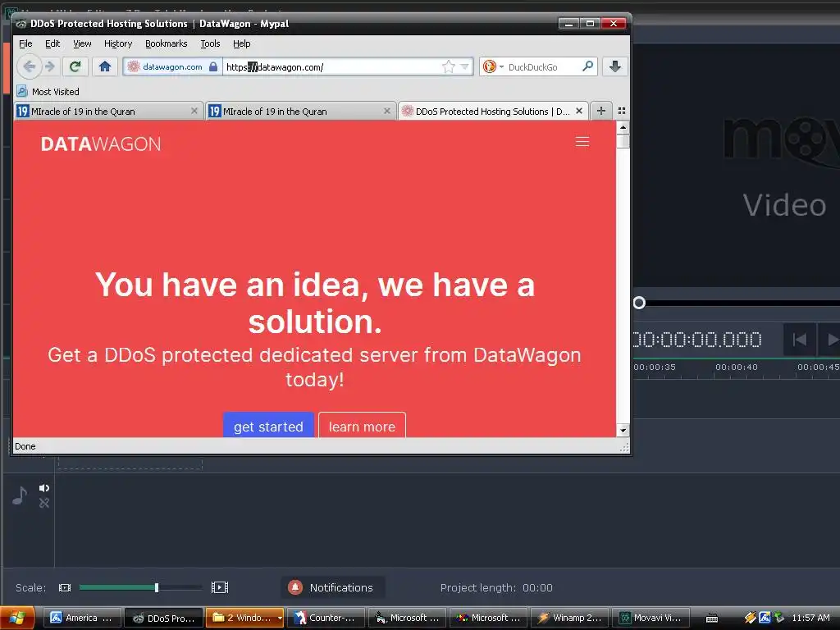Click browser scrollbar up arrow
Image resolution: width=840 pixels, height=630 pixels.
tap(623, 127)
